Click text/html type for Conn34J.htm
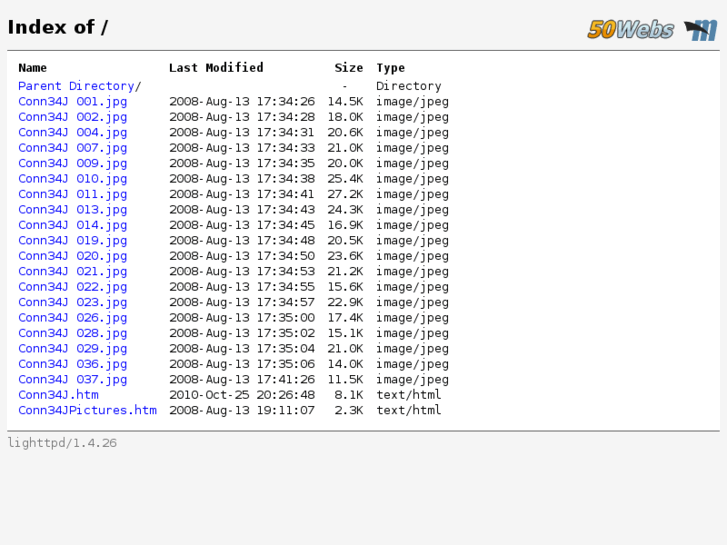The width and height of the screenshot is (727, 545). [408, 395]
